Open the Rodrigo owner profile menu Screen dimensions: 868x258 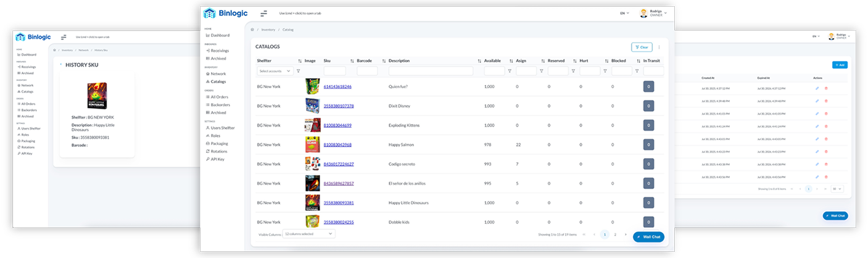653,13
